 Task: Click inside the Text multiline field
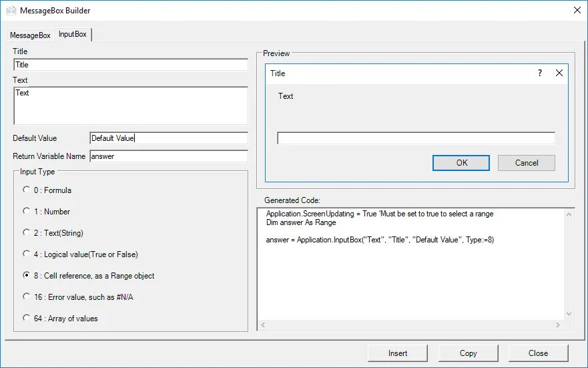coord(131,106)
